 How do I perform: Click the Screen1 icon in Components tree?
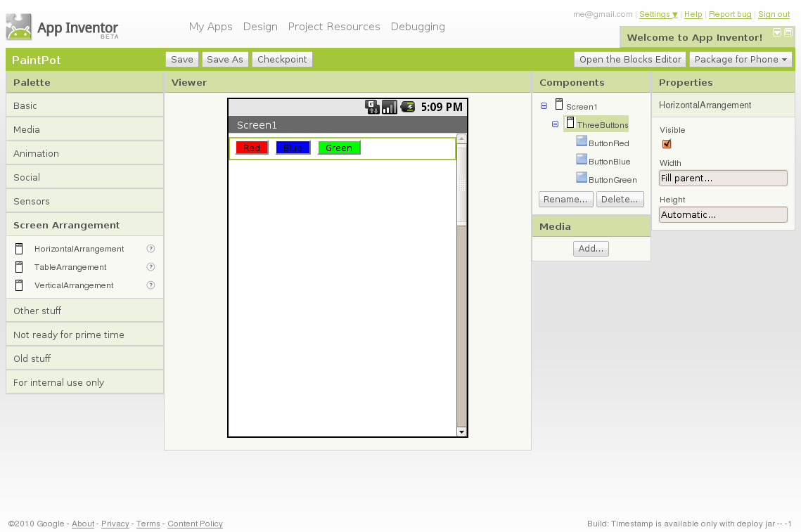coord(559,105)
